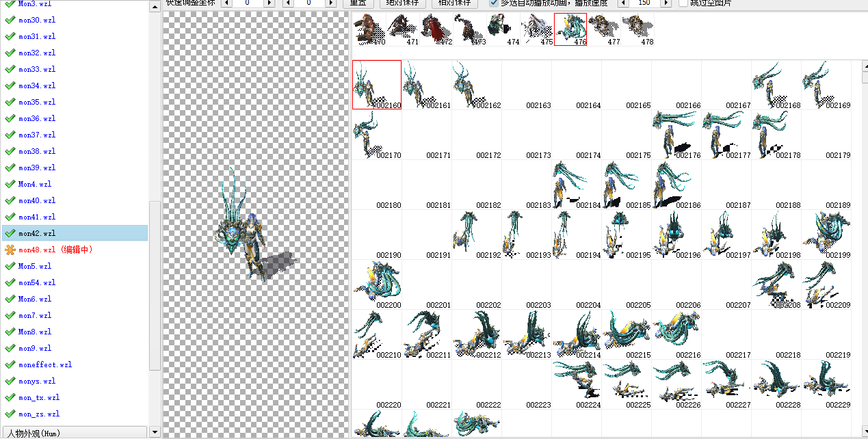The image size is (868, 439).
Task: Select sprite frame 002228
Action: 776,384
